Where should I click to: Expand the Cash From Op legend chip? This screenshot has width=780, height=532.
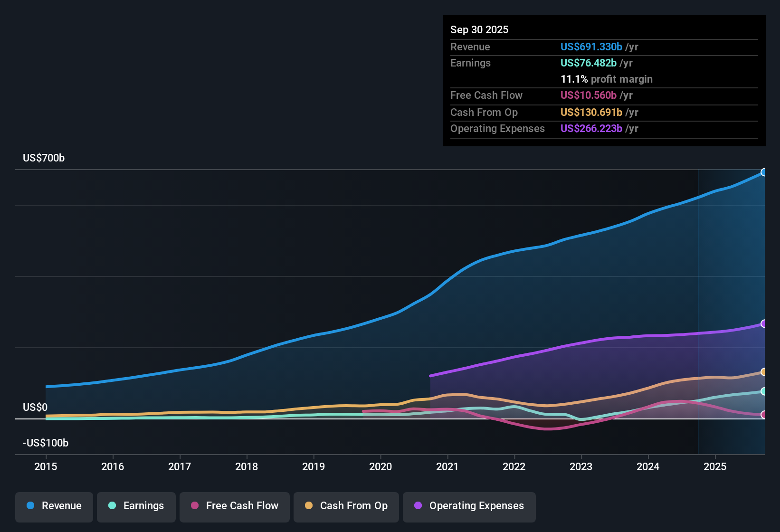coord(346,506)
